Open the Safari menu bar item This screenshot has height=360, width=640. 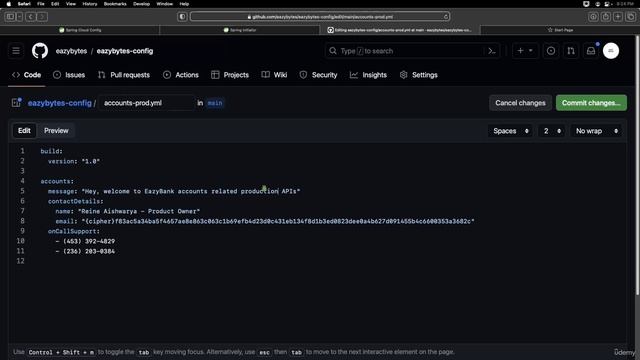24,4
